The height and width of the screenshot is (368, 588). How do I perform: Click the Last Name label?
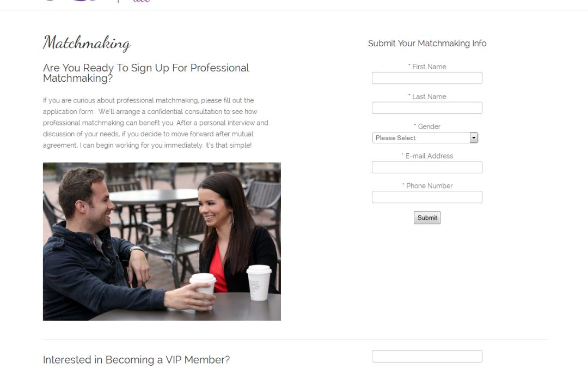(x=427, y=96)
